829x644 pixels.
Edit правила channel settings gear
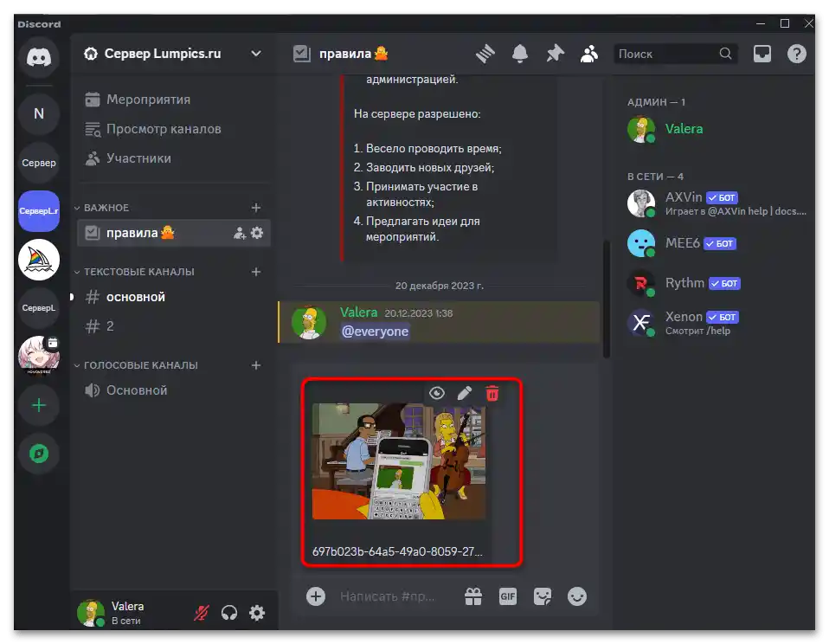(257, 233)
